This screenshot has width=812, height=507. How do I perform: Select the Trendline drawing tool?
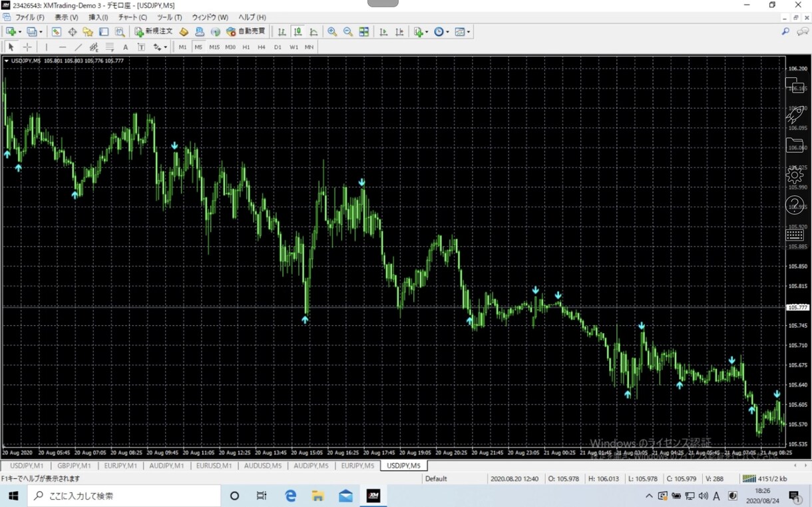click(x=78, y=47)
